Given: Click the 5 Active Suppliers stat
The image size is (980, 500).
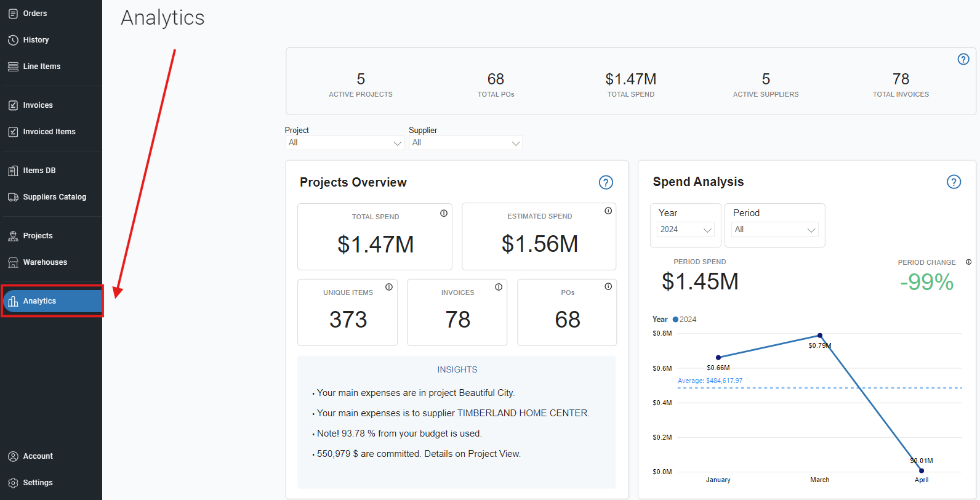Looking at the screenshot, I should pyautogui.click(x=766, y=85).
